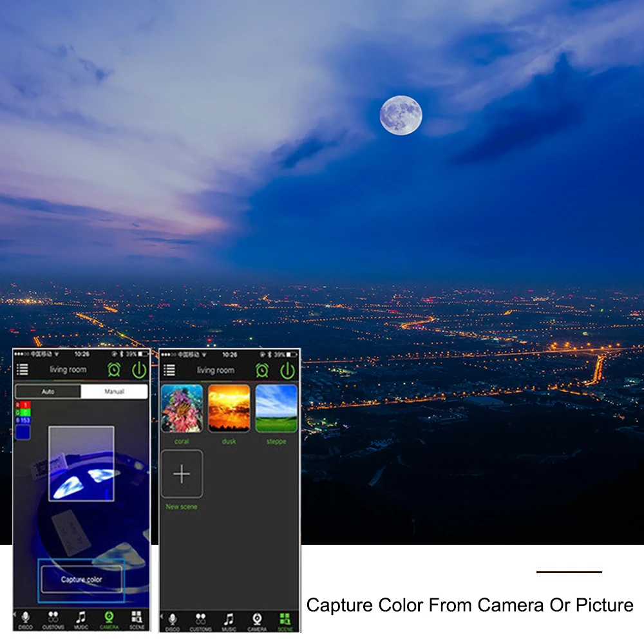Open Music tab in right phone
This screenshot has height=644, width=644.
tap(229, 622)
